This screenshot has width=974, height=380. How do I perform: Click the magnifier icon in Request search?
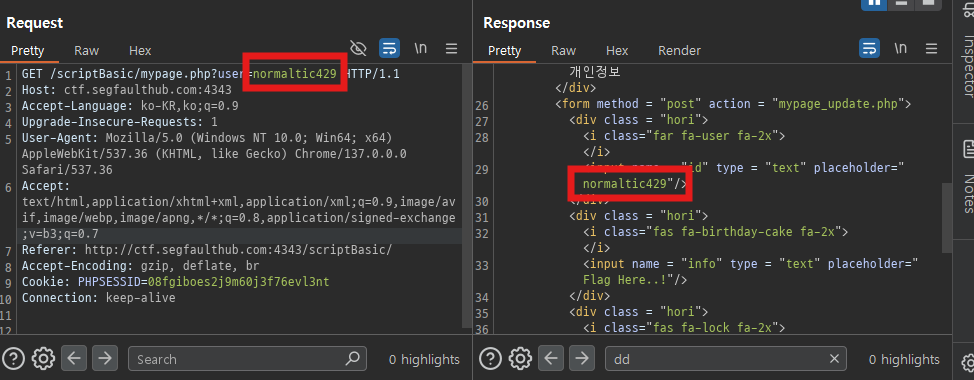click(x=352, y=358)
